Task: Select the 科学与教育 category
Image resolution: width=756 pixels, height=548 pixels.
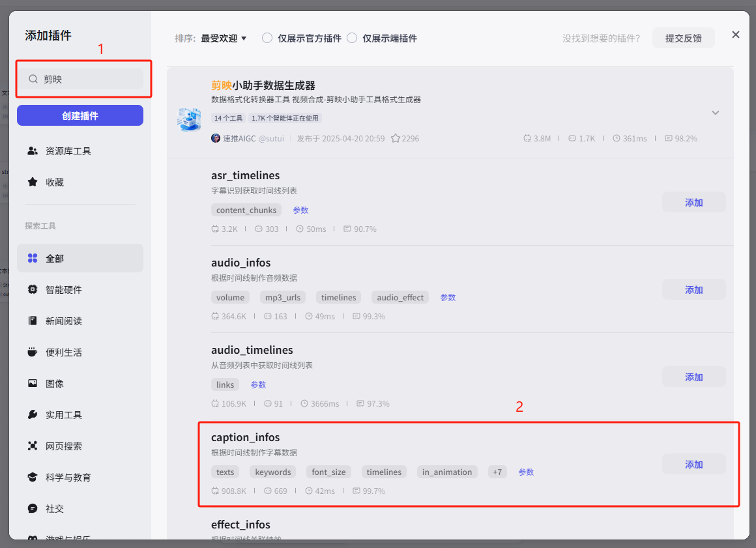Action: click(x=80, y=478)
